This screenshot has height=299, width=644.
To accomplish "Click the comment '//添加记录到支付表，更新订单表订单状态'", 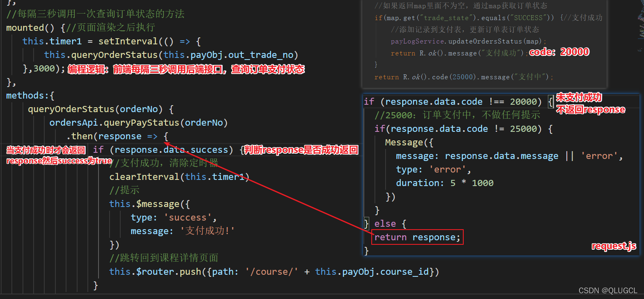I will 465,30.
